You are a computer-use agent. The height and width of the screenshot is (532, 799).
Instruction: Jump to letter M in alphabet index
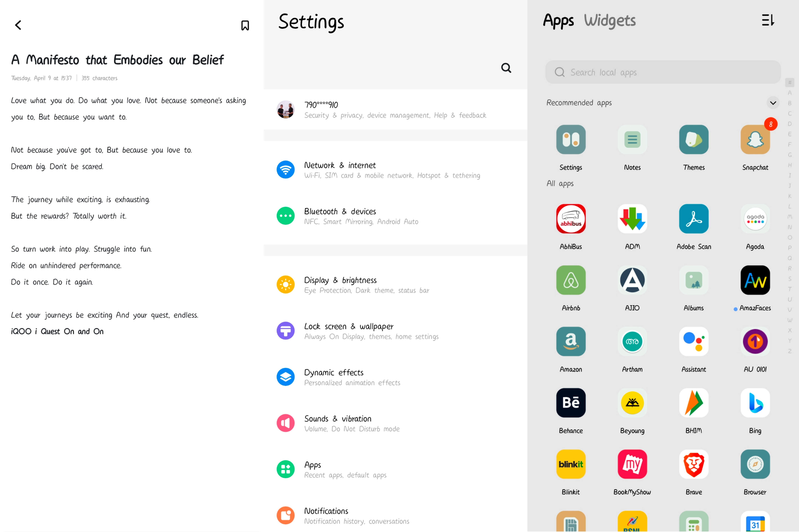pos(790,217)
